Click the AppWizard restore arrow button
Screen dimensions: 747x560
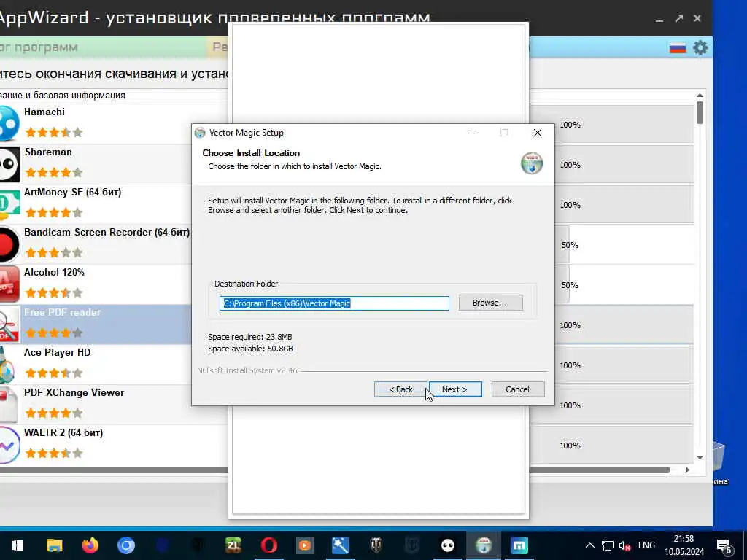click(x=679, y=18)
